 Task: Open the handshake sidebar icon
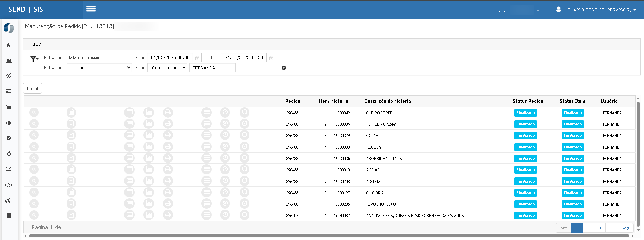point(9,185)
